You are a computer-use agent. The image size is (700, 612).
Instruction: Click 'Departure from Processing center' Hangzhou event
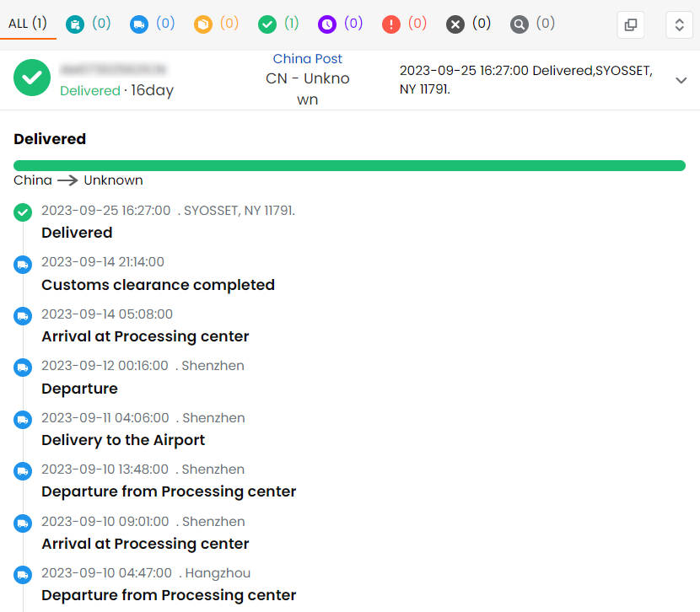[x=169, y=594]
